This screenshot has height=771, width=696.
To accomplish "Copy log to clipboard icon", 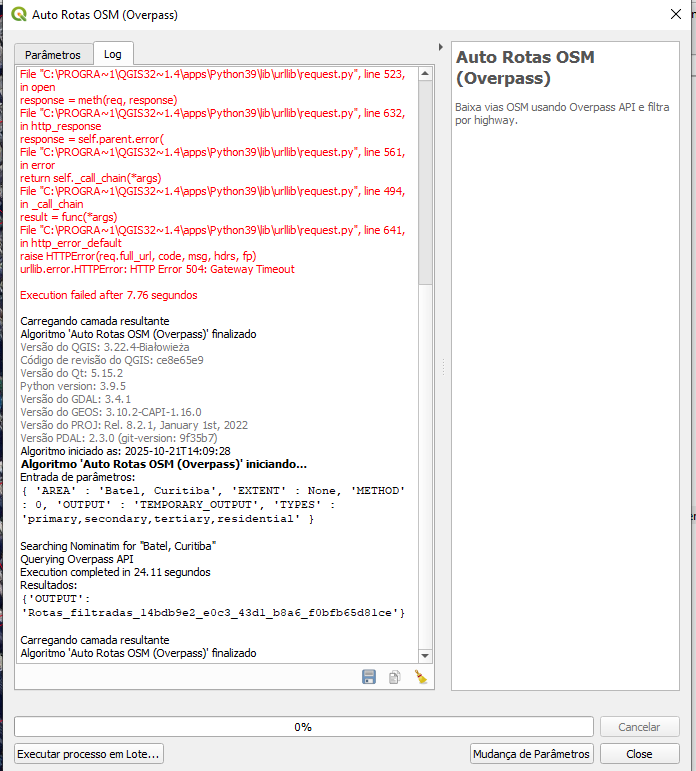I will coord(394,677).
